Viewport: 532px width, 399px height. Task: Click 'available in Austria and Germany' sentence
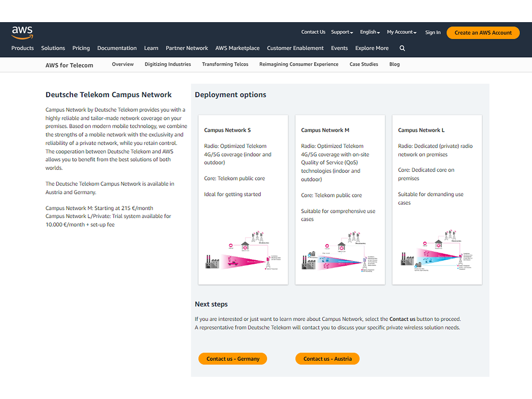[110, 188]
